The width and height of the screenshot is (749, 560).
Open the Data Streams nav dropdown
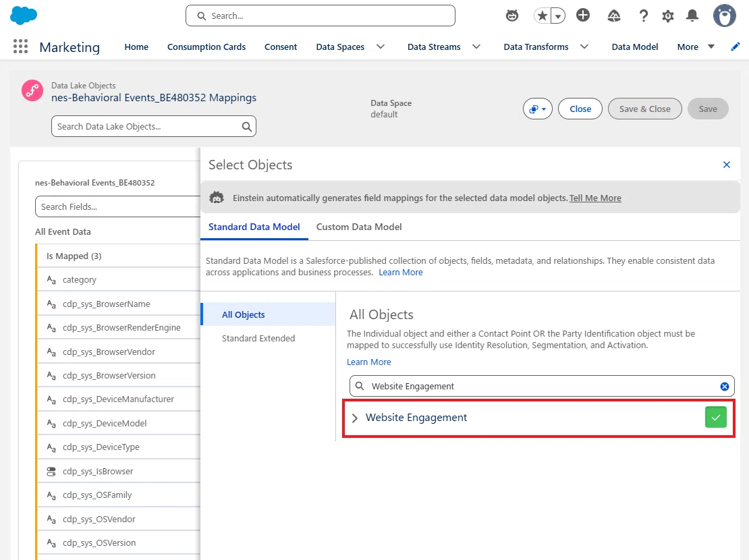click(x=476, y=47)
